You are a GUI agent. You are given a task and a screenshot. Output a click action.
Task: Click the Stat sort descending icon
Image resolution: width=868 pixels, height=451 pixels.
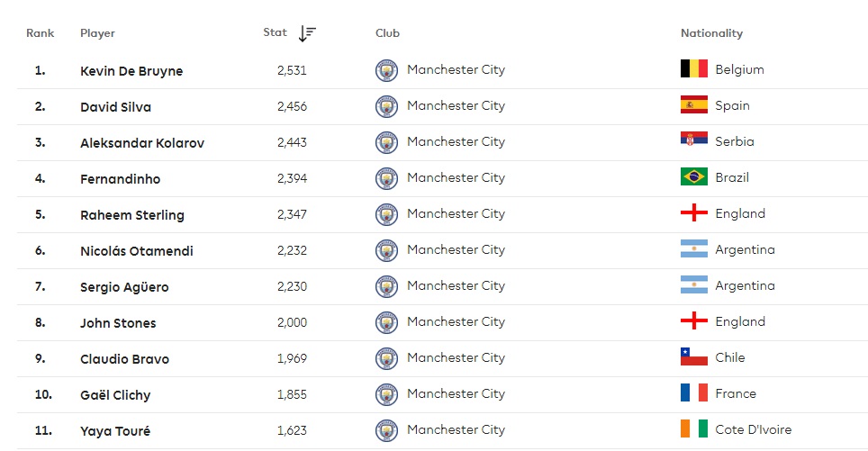(x=307, y=33)
